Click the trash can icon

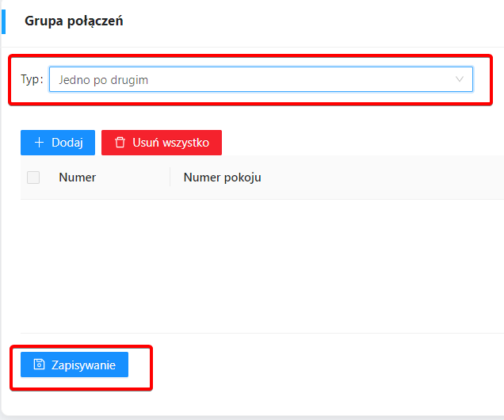pos(120,143)
